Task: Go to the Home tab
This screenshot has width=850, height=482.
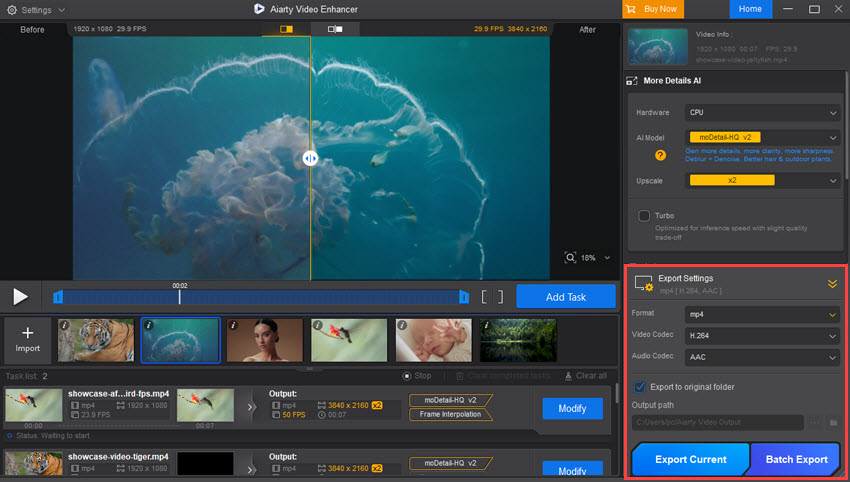Action: click(x=750, y=9)
